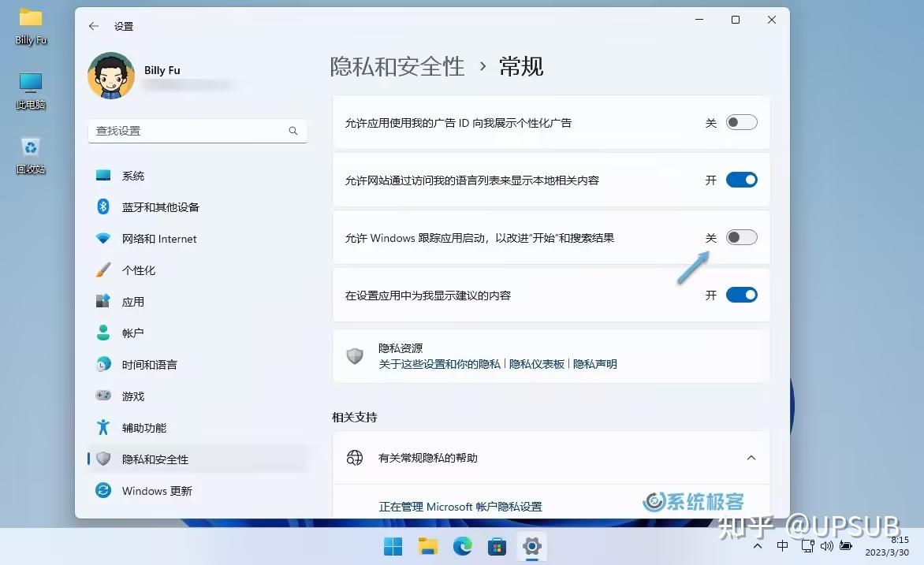
Task: Expand the volume flyout in system tray
Action: click(826, 545)
